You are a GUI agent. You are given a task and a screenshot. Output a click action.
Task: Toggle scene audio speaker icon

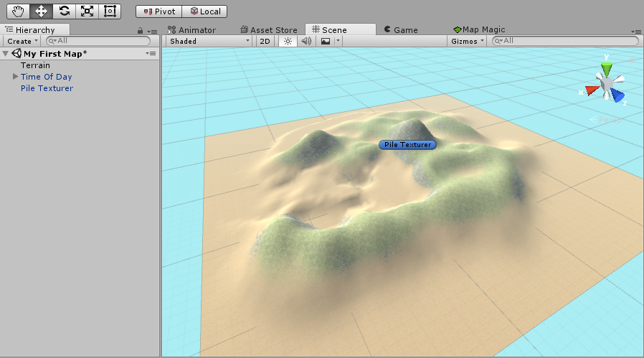pos(306,41)
